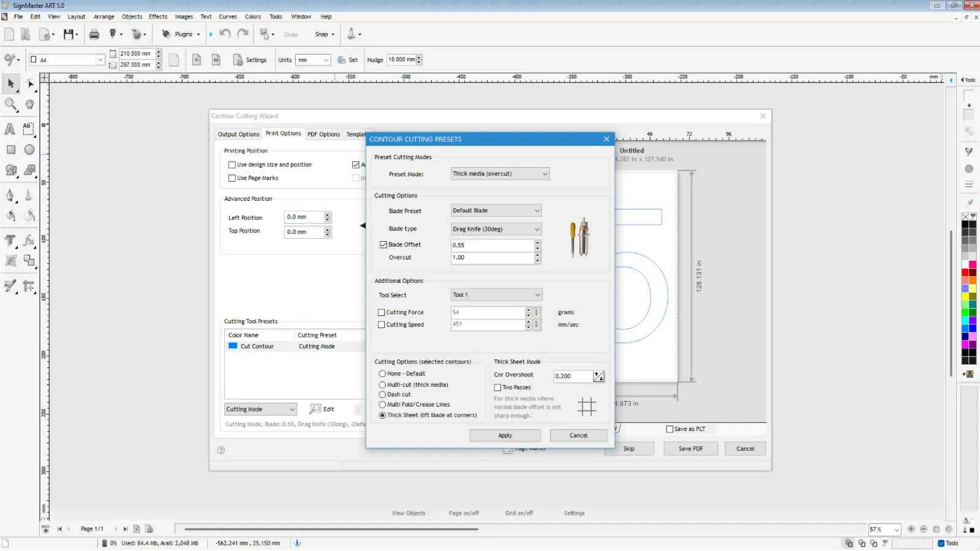Open the 57% zoom level dropdown
Screen dimensions: 980x551
884,530
